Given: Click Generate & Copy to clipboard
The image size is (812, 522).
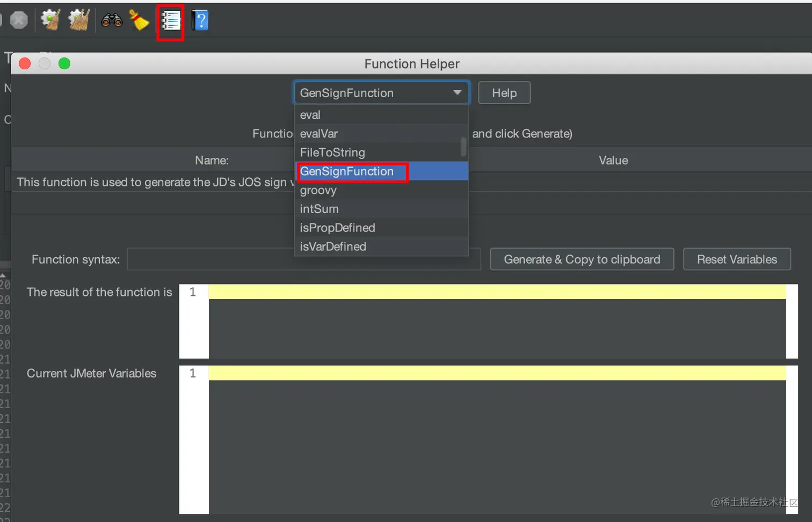Looking at the screenshot, I should click(582, 259).
